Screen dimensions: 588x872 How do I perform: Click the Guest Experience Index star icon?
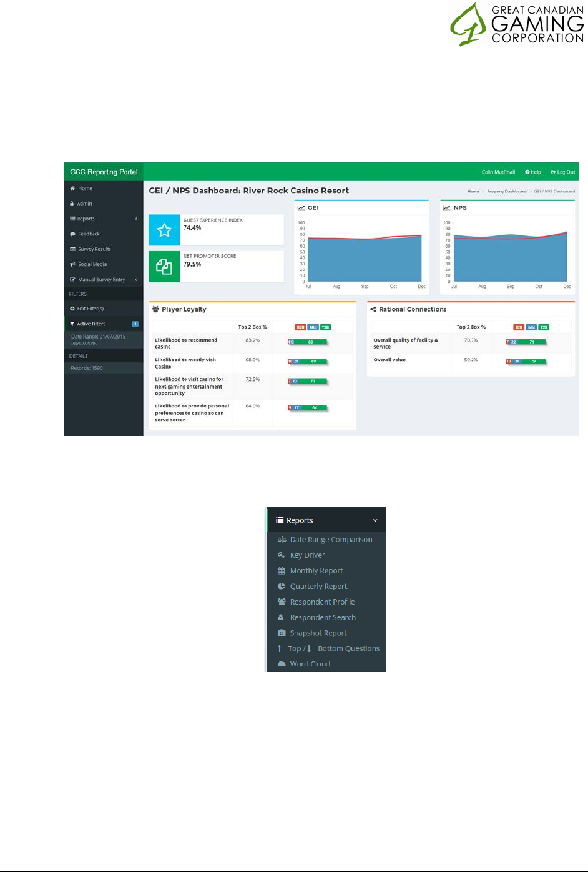(164, 230)
